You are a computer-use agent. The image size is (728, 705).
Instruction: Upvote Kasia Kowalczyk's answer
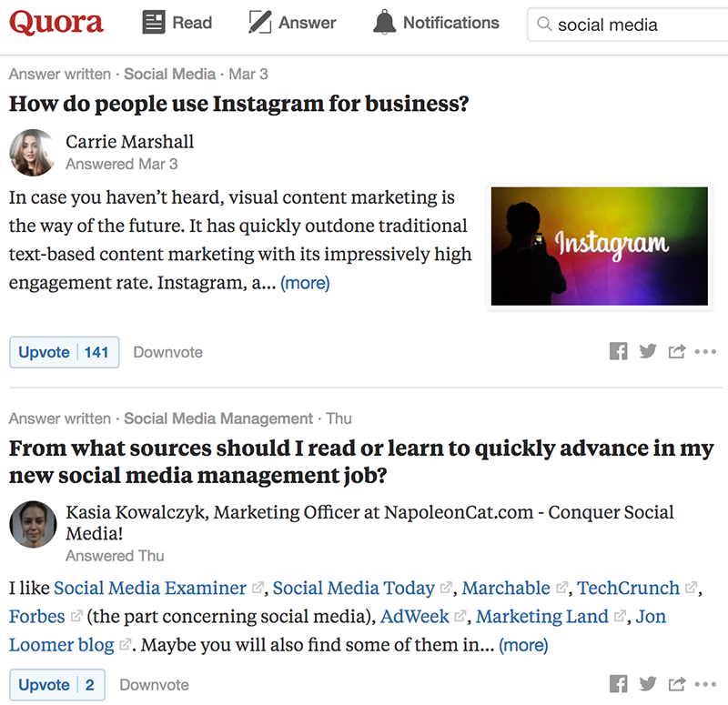coord(56,685)
